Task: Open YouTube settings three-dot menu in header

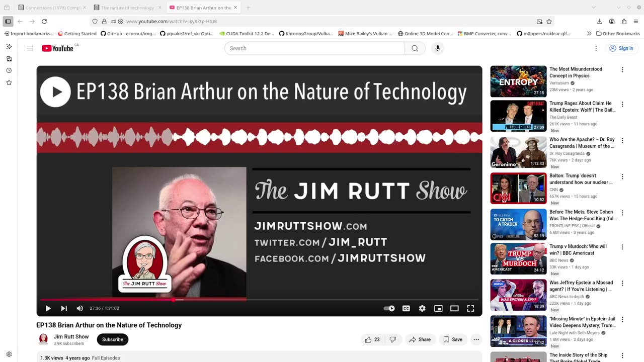Action: (x=596, y=48)
